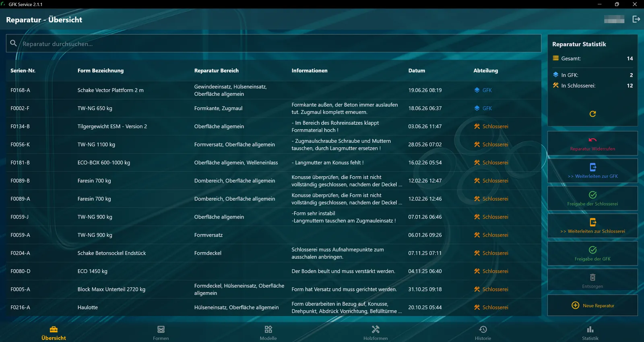Screen dimensions: 644x342
Task: Select 'Haulotte' form name
Action: coord(88,307)
